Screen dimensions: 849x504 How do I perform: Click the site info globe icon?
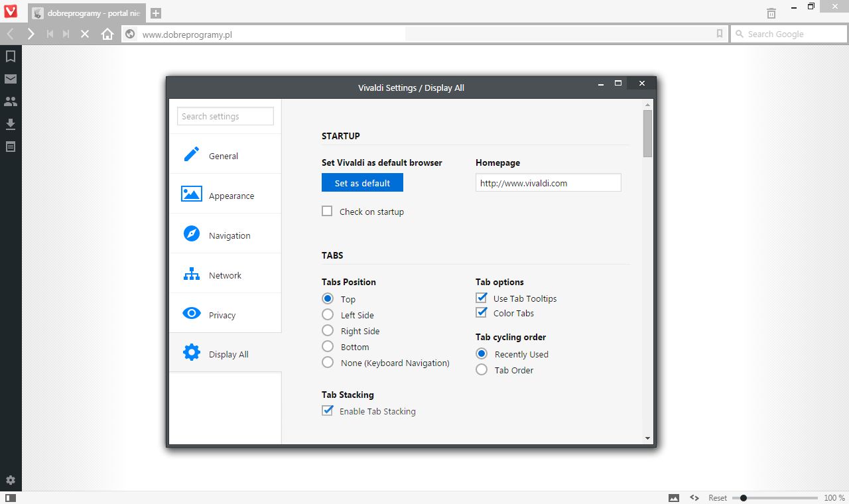[x=130, y=34]
